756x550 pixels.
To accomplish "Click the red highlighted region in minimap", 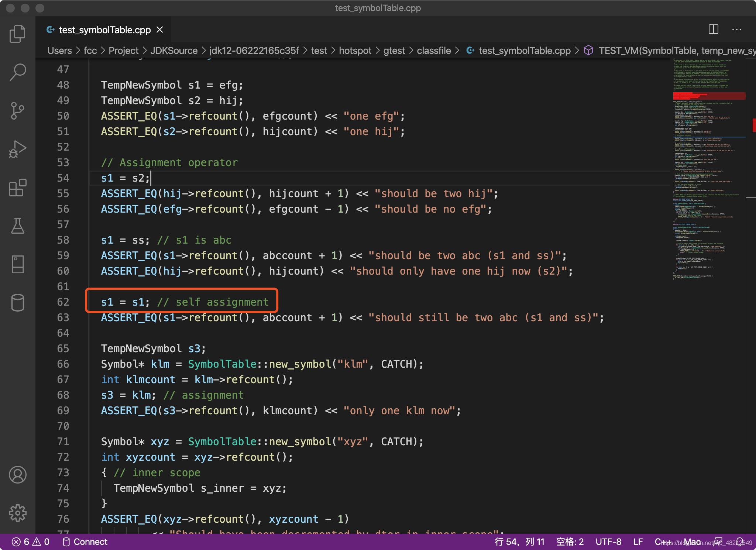I will (x=709, y=96).
